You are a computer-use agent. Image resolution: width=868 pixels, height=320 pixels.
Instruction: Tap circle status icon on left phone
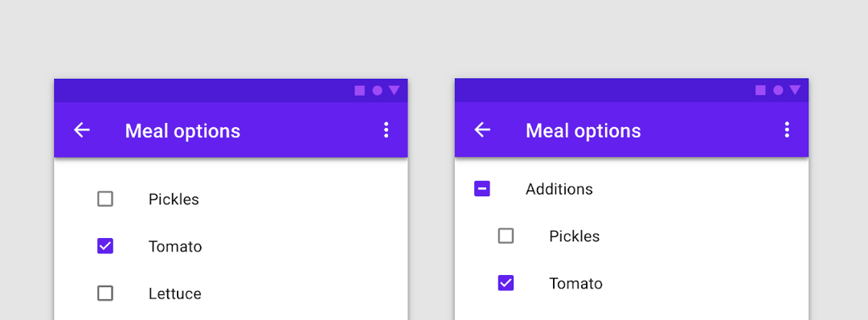pos(378,90)
